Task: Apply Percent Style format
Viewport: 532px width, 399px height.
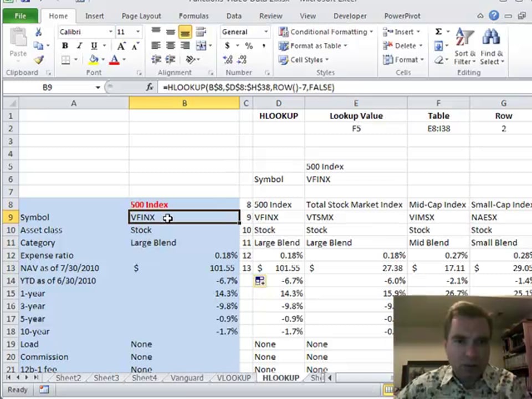Action: point(249,46)
